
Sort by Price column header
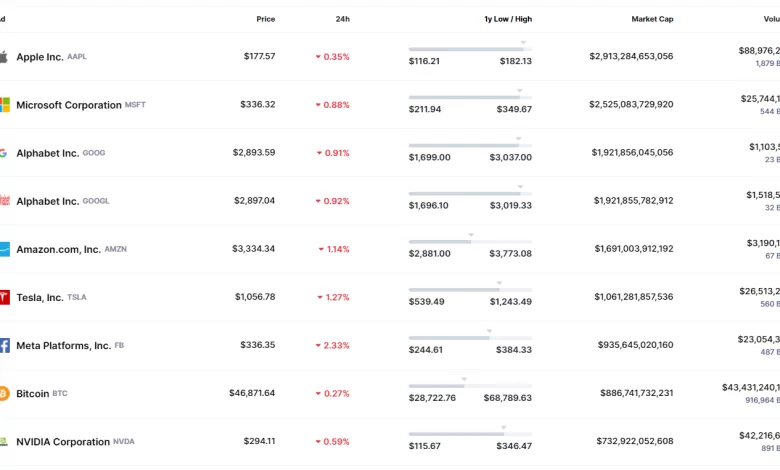[265, 19]
